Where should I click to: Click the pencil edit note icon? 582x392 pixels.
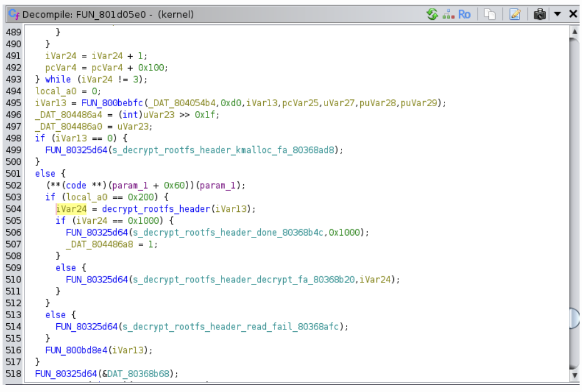tap(515, 14)
